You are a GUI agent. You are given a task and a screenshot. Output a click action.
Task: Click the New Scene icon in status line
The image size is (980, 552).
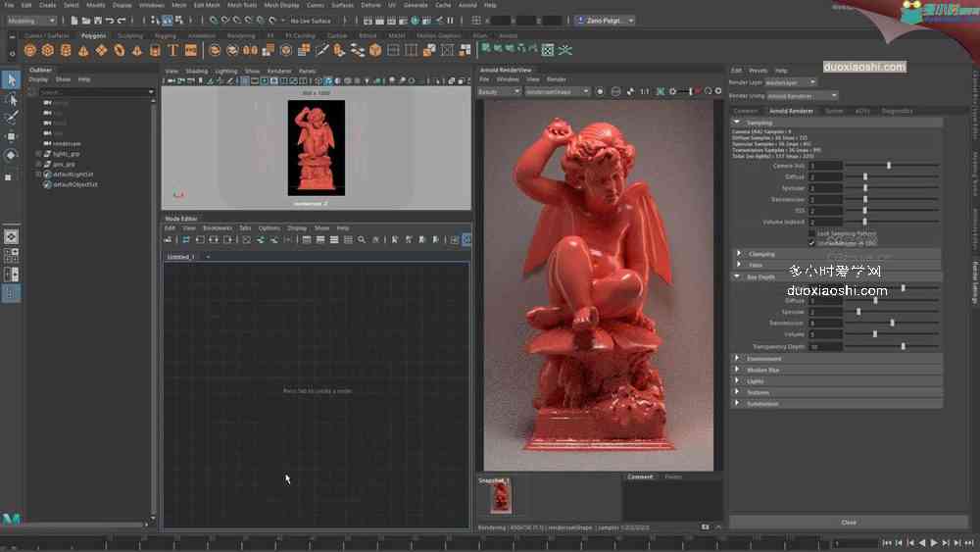point(73,21)
